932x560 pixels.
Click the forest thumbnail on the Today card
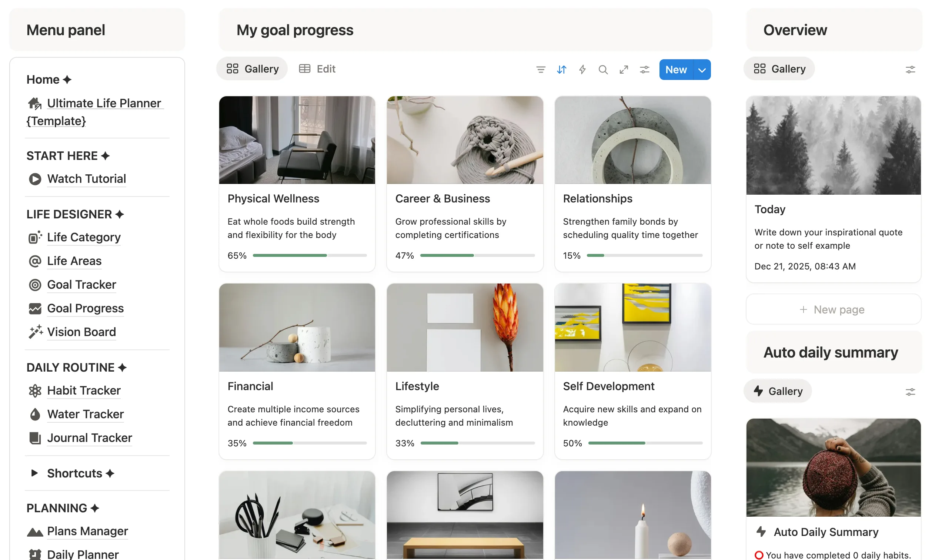tap(833, 146)
